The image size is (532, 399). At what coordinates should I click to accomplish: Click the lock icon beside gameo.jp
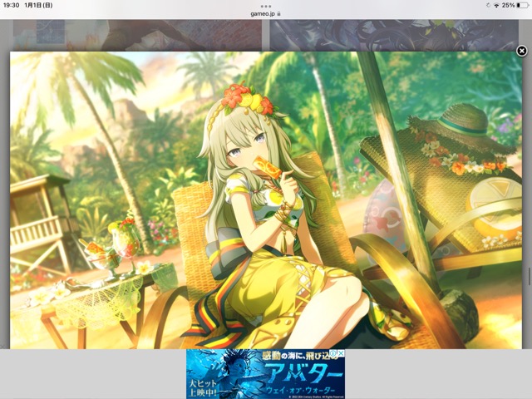point(279,13)
